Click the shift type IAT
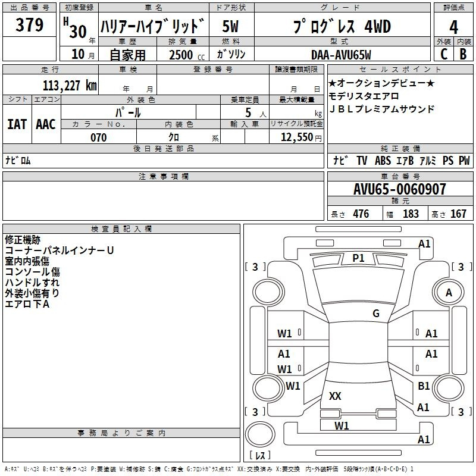 coord(17,124)
